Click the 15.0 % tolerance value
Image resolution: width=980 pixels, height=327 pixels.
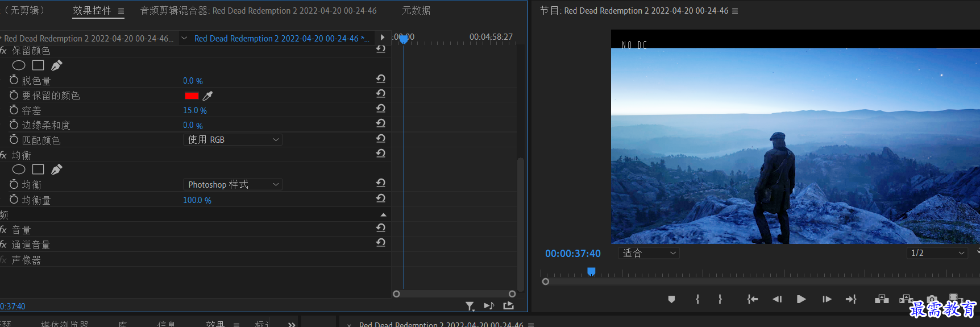pos(195,110)
